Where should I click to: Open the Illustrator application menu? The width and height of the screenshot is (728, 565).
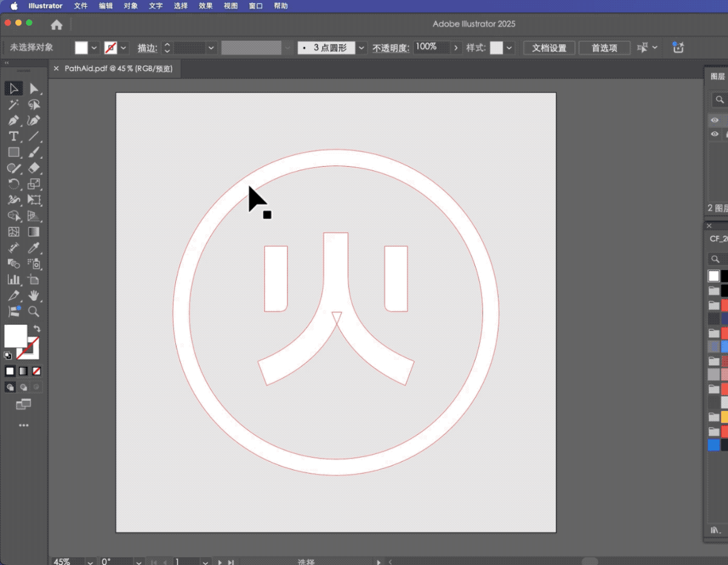(45, 5)
